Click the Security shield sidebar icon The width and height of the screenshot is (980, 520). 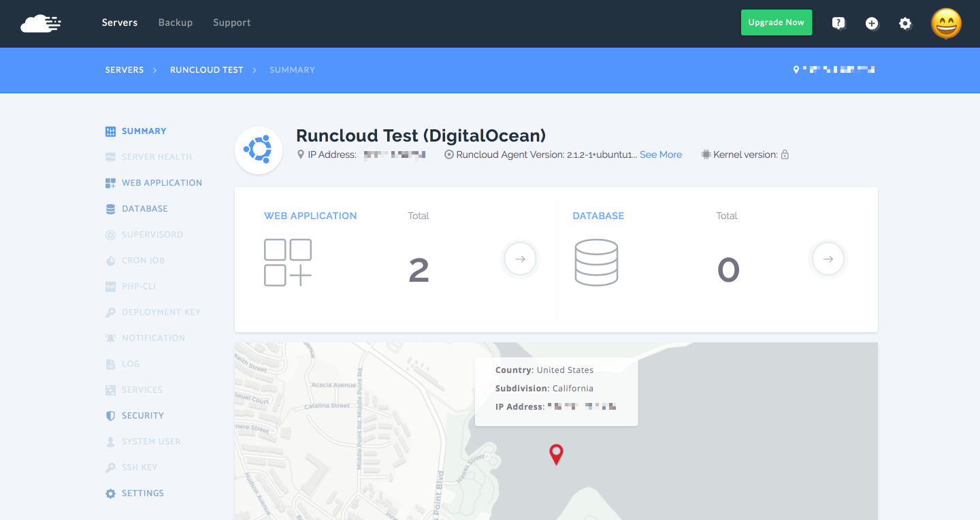click(110, 416)
